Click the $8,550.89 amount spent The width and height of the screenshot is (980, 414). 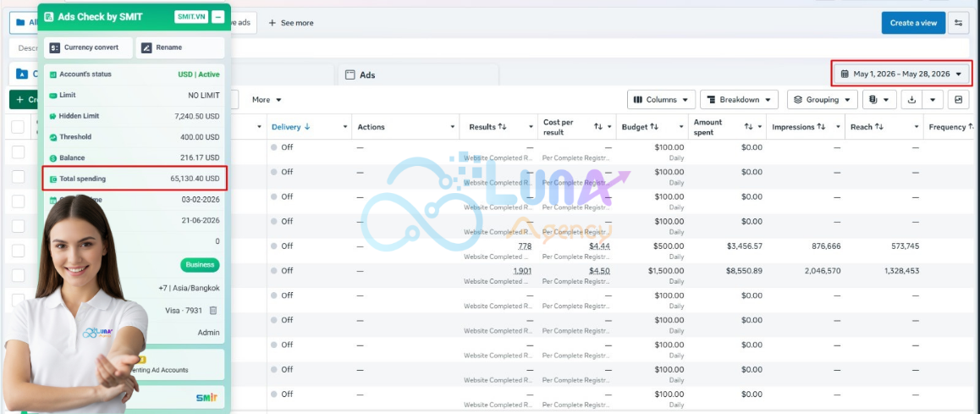click(745, 271)
